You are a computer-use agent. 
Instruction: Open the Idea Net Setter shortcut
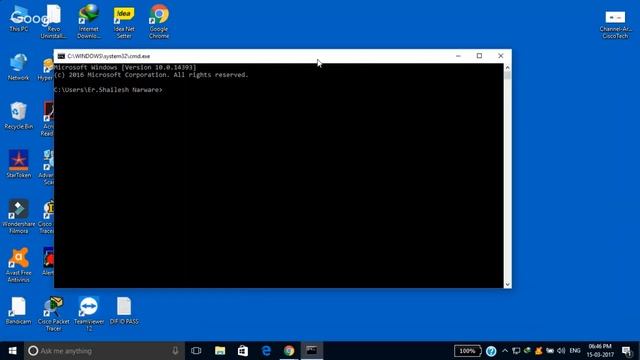[124, 22]
